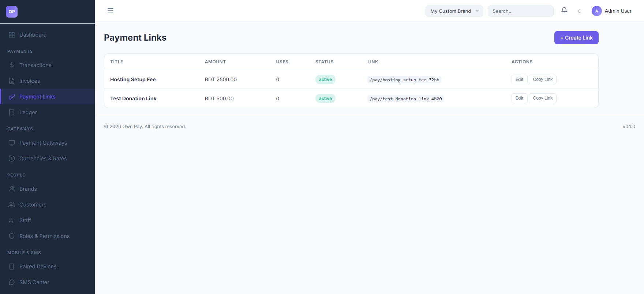The width and height of the screenshot is (644, 294).
Task: Open Staff page
Action: point(47,220)
